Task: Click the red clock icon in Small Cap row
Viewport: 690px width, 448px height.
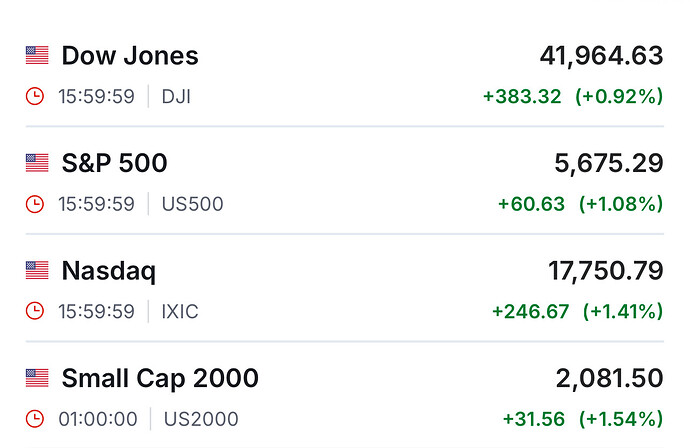Action: 35,419
